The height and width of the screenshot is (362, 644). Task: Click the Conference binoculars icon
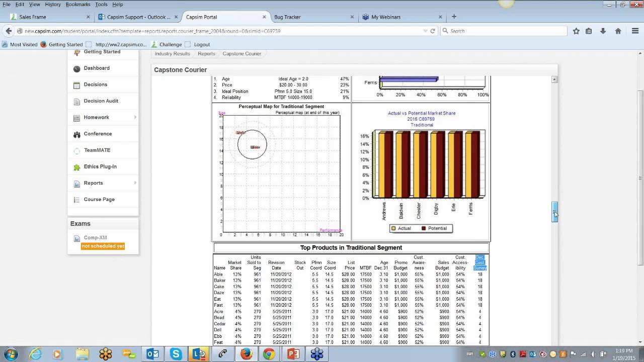click(x=76, y=134)
